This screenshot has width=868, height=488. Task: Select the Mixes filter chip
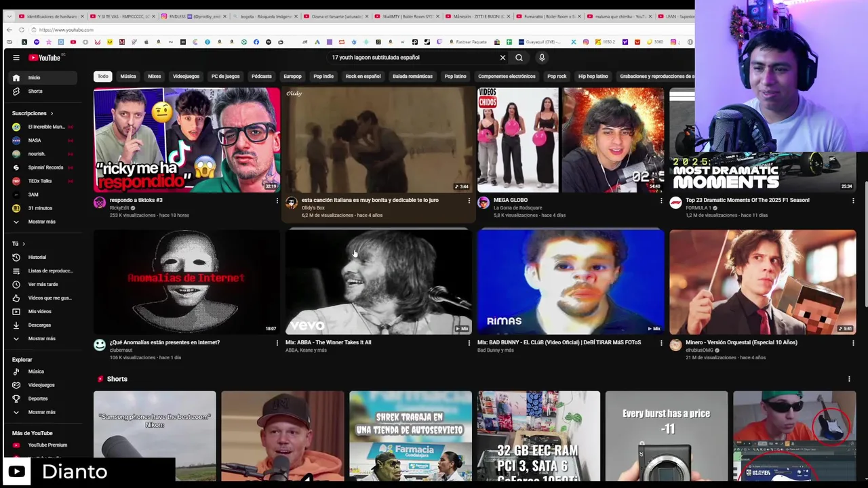point(155,77)
